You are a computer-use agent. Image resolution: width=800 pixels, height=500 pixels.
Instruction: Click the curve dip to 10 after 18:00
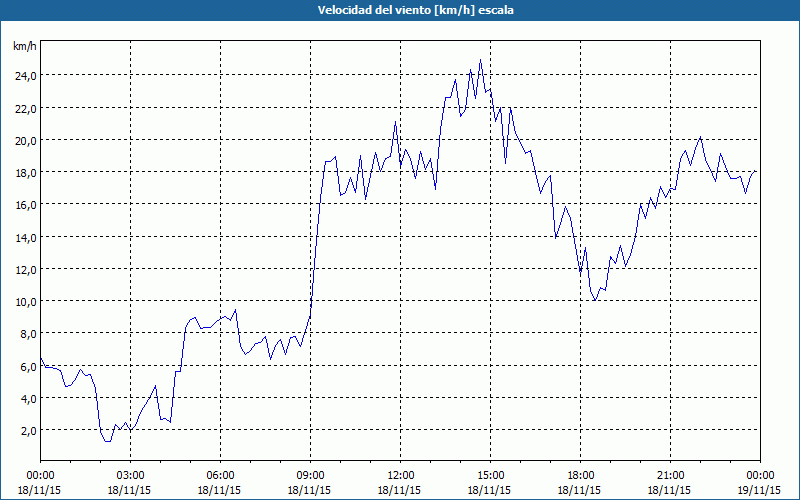[595, 300]
